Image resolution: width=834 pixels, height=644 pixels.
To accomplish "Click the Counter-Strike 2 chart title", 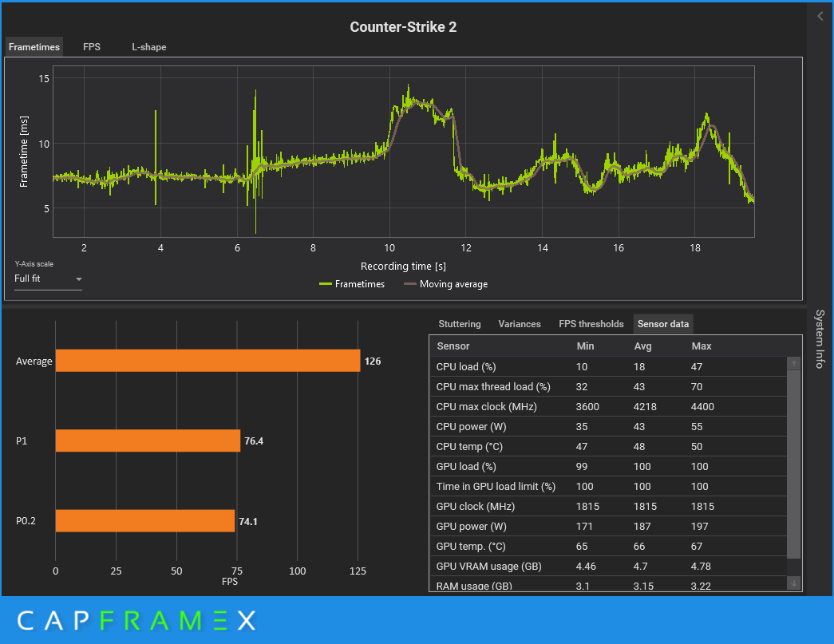I will pyautogui.click(x=403, y=27).
